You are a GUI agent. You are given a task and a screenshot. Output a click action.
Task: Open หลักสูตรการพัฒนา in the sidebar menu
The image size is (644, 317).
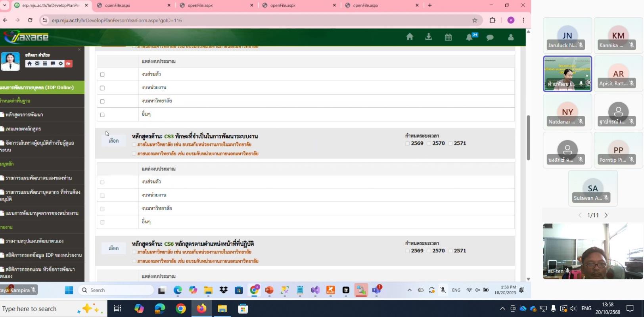[x=24, y=115]
